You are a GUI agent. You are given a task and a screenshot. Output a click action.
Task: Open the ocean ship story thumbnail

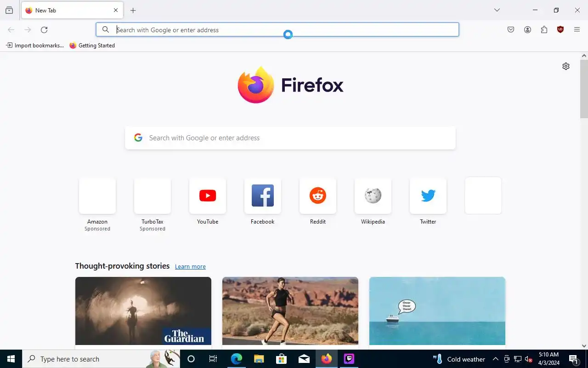pyautogui.click(x=437, y=311)
